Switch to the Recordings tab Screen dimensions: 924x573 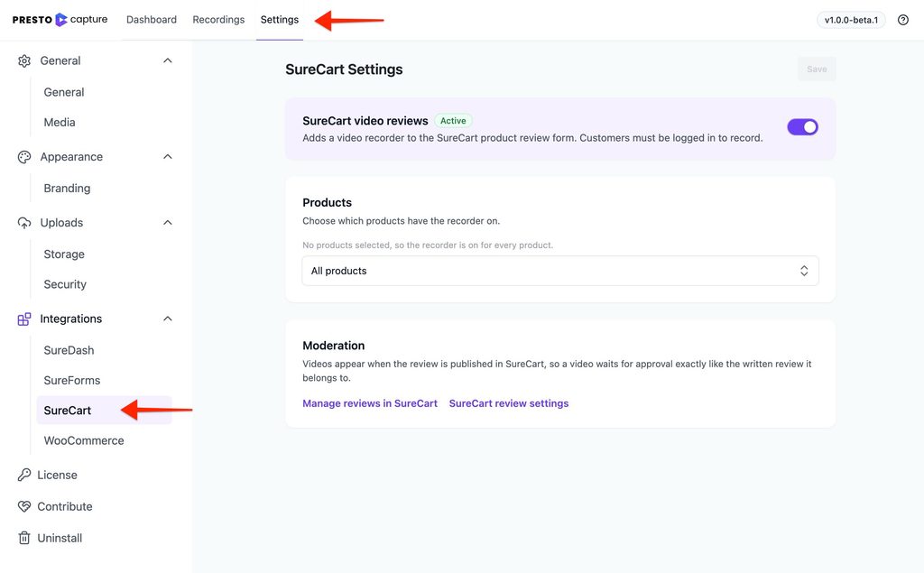[x=218, y=20]
